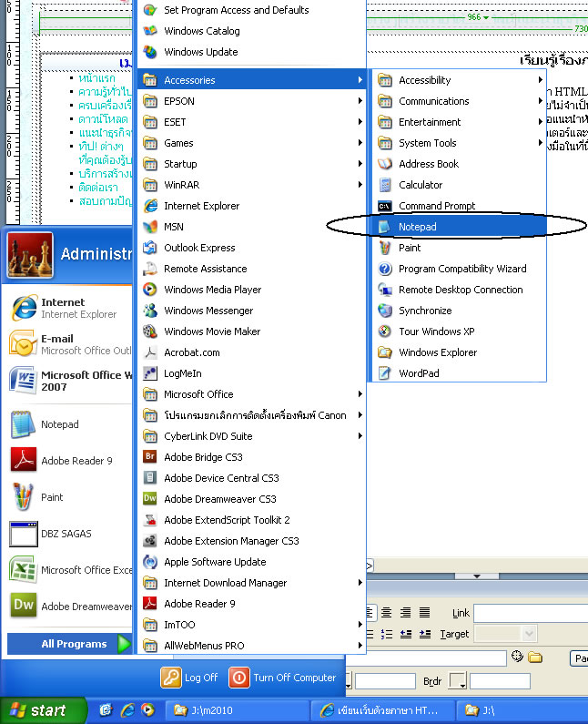Click the Log Off button
The width and height of the screenshot is (588, 724).
[189, 678]
